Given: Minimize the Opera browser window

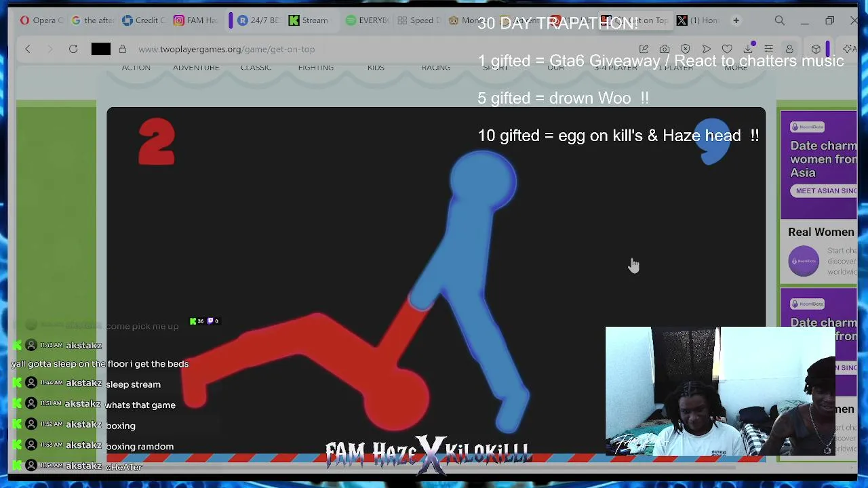Looking at the screenshot, I should 804,20.
